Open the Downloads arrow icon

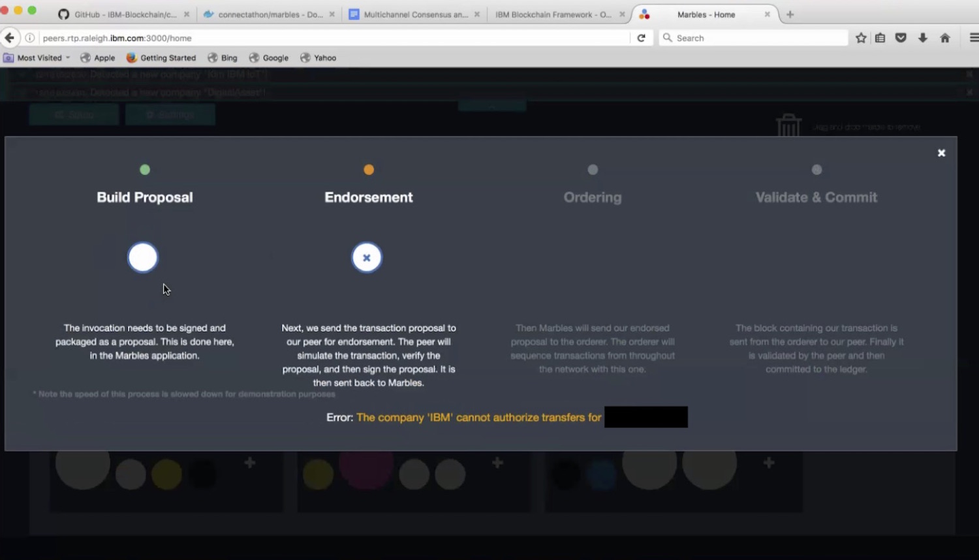[923, 38]
